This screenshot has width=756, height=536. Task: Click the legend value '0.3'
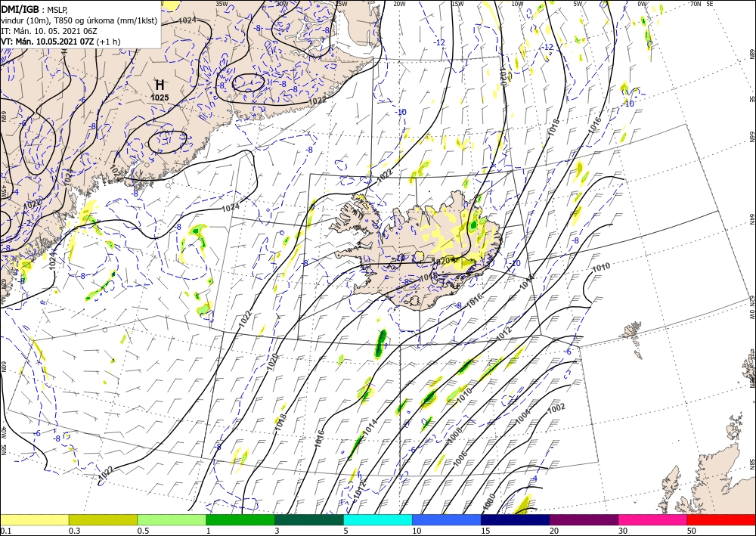coord(74,531)
